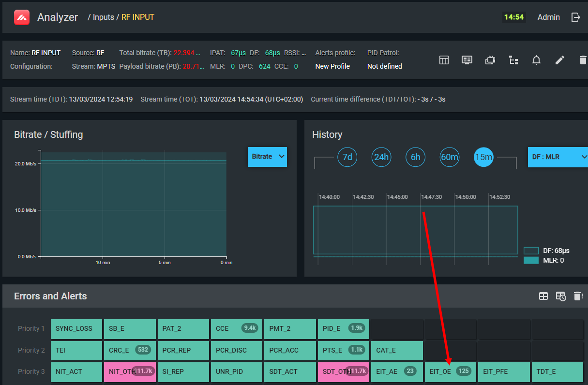Expand the Bitrate dropdown
This screenshot has width=588, height=385.
[x=267, y=157]
